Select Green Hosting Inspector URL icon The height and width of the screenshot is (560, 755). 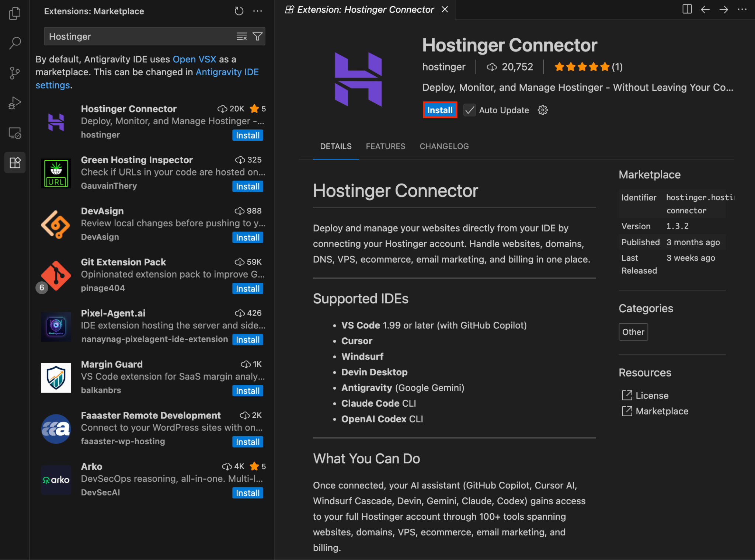[56, 173]
